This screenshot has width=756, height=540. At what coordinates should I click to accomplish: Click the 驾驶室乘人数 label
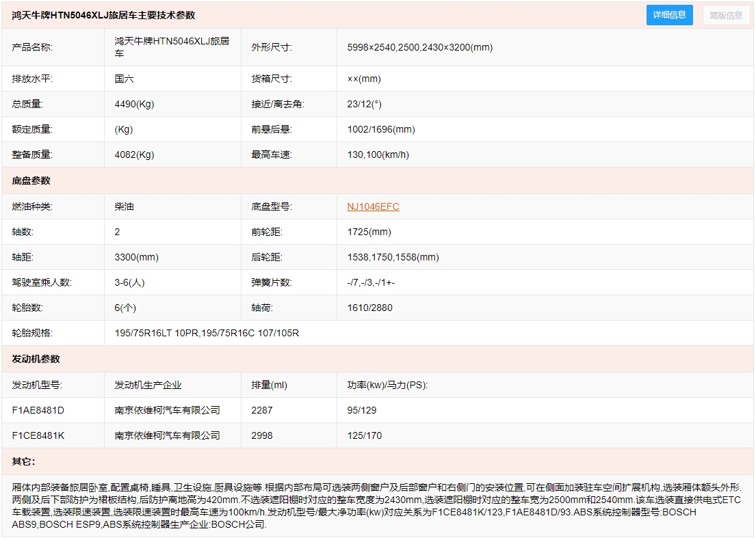42,282
